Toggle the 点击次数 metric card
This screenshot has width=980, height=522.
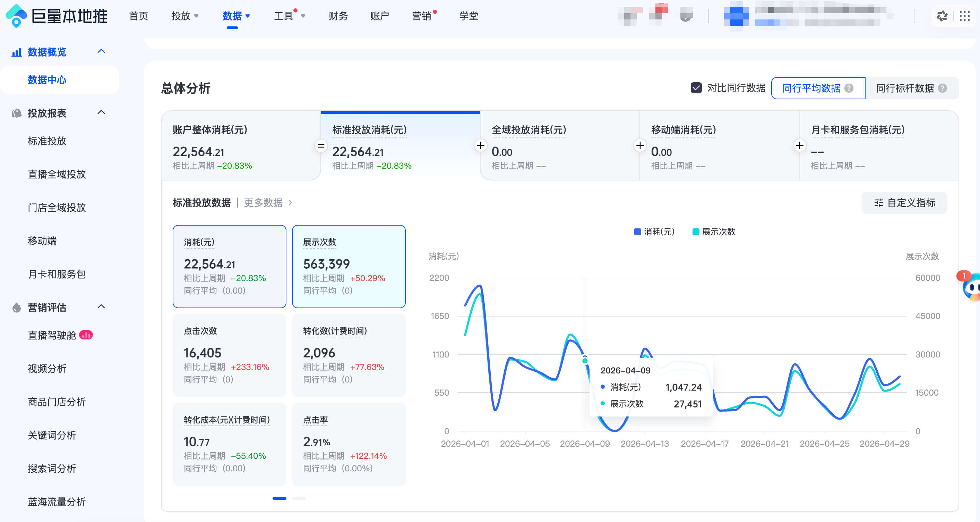[x=230, y=355]
